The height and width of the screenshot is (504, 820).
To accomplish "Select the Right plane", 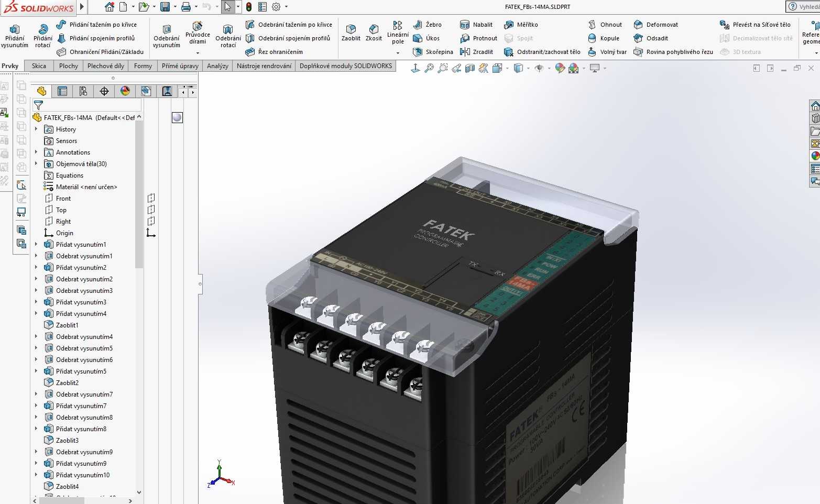I will [x=63, y=222].
